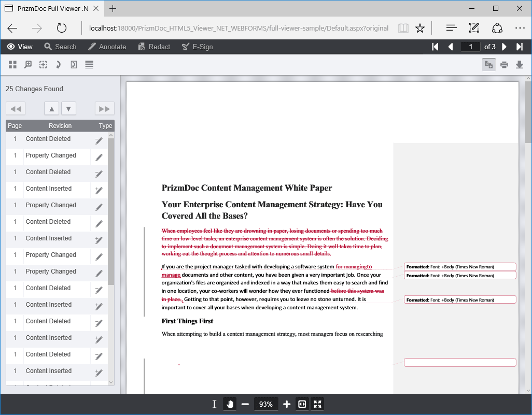
Task: Zoom in with the plus icon
Action: 287,404
